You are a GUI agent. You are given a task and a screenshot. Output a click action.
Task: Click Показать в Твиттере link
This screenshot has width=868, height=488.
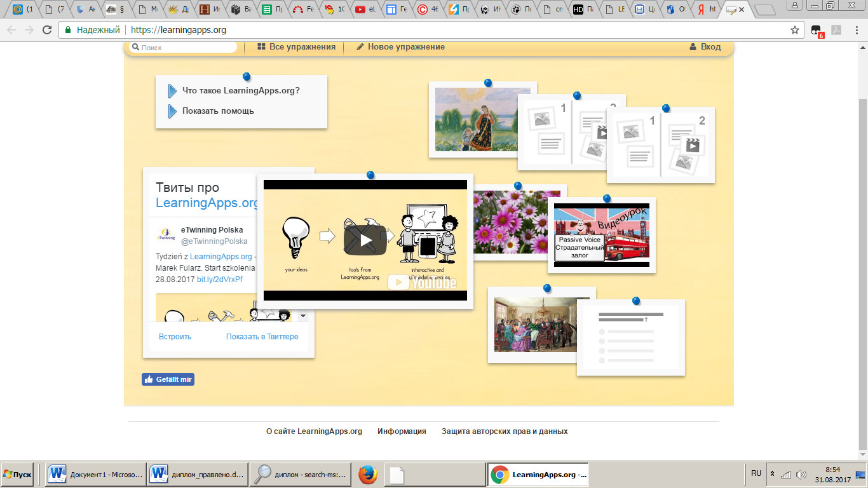[x=262, y=337]
